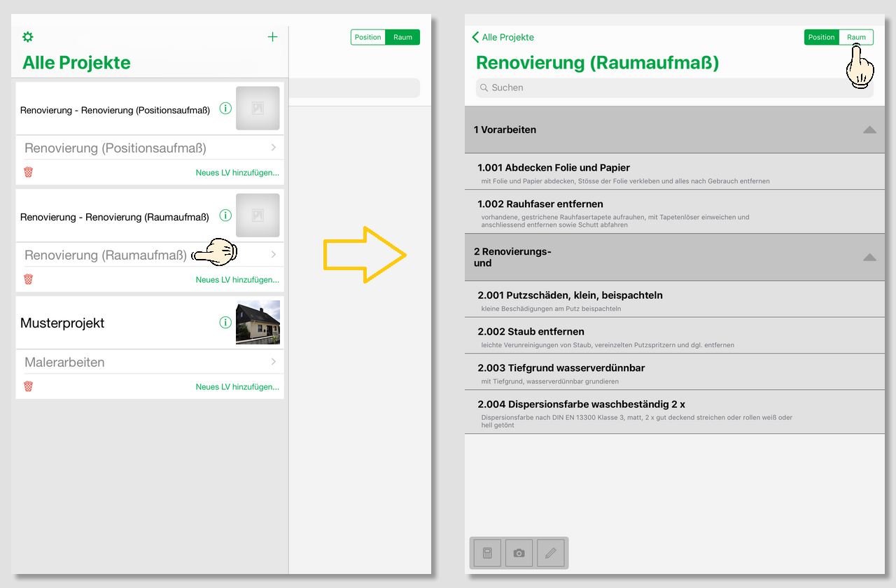This screenshot has height=588, width=896.
Task: Open the Renovierung (Positionsaufmaß) LV row
Action: point(150,148)
